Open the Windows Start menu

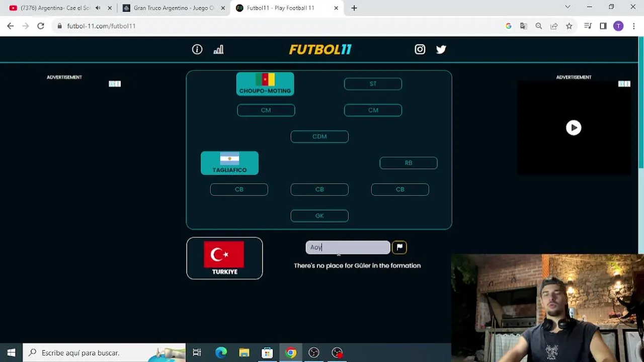pyautogui.click(x=11, y=353)
